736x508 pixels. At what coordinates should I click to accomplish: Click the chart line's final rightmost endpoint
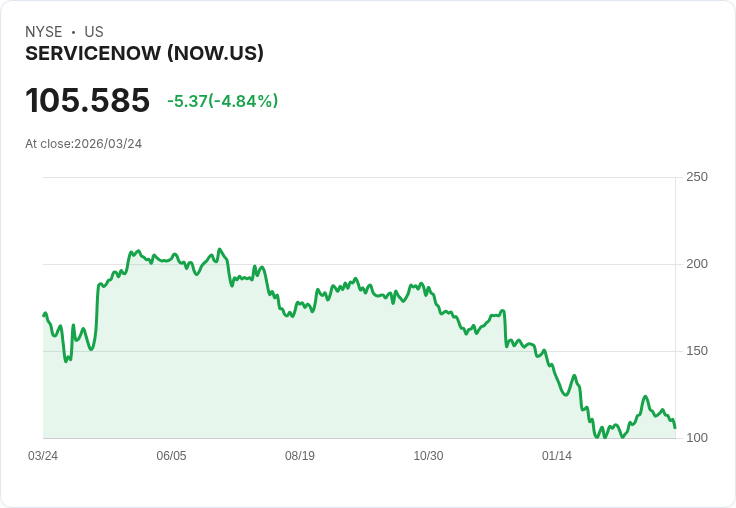click(x=675, y=428)
